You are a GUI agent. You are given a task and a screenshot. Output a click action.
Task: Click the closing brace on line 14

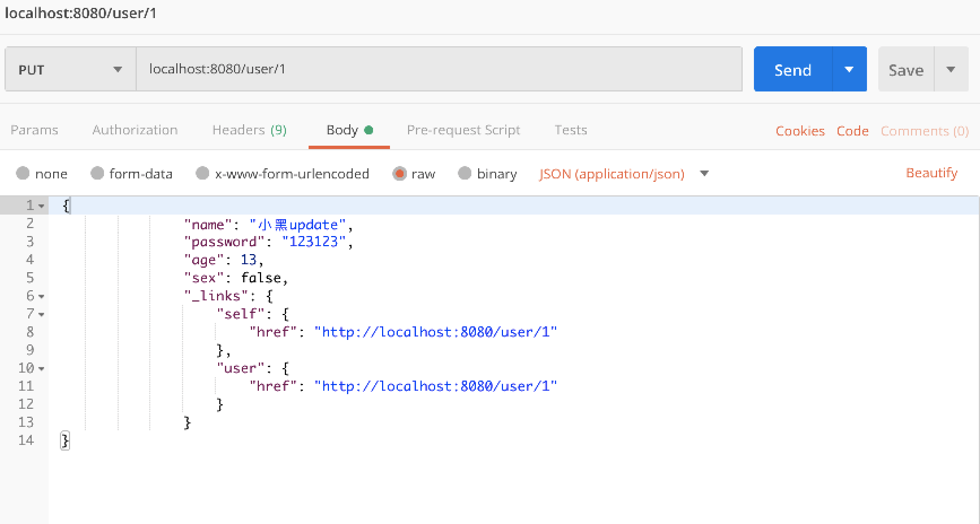pyautogui.click(x=66, y=440)
